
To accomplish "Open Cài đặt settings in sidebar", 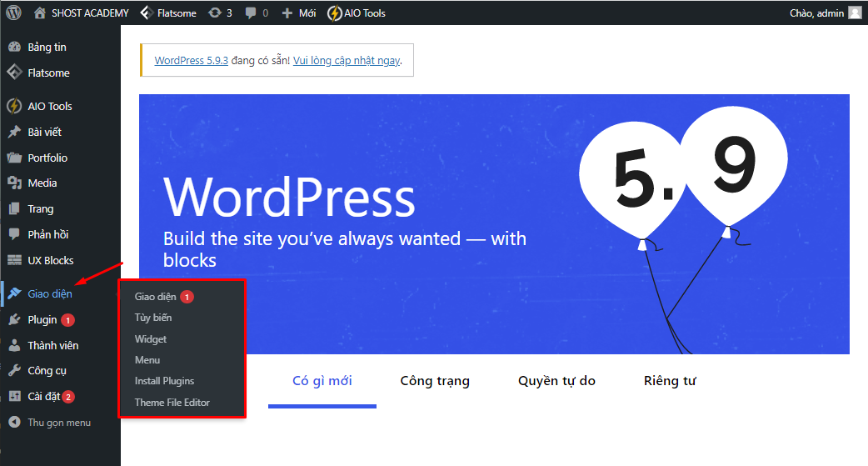I will click(44, 396).
